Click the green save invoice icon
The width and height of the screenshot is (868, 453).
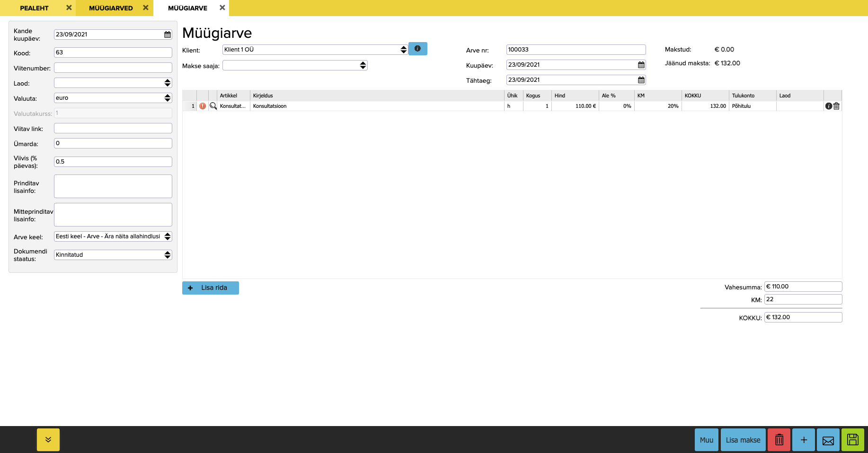pos(853,440)
